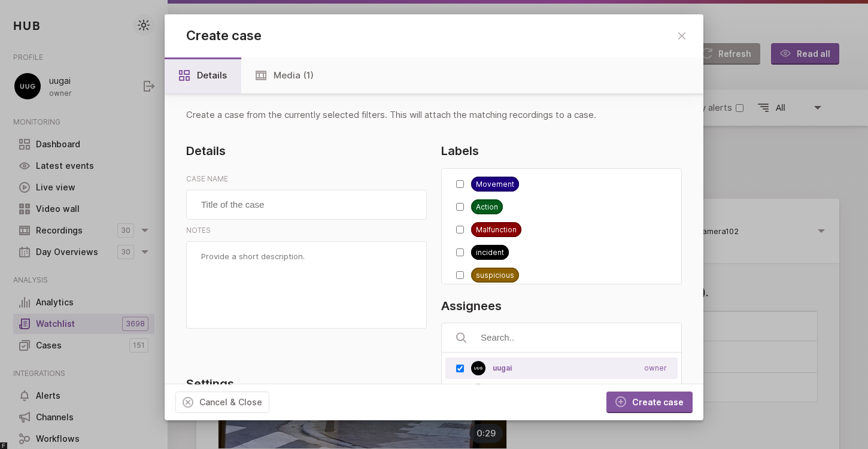Click the Analytics bar chart icon
This screenshot has height=449, width=868.
[25, 302]
